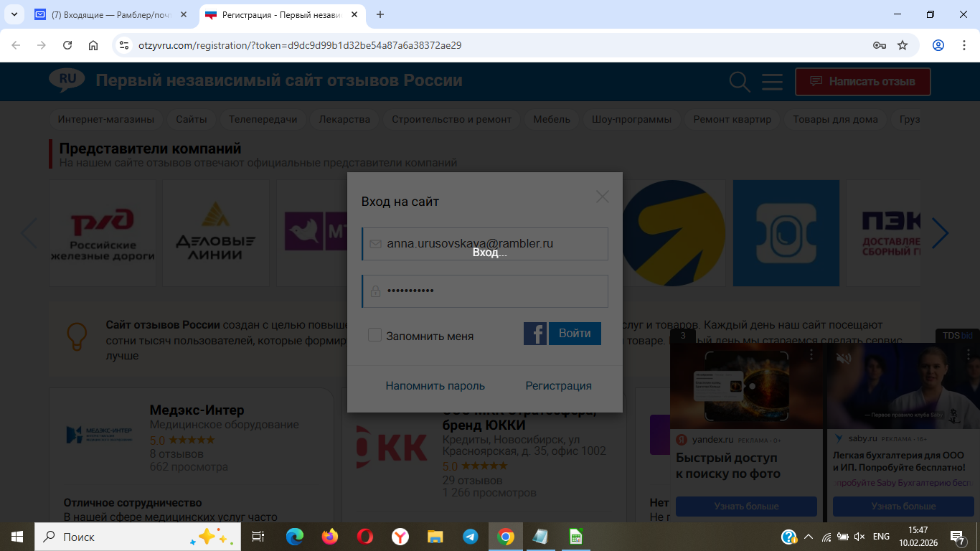This screenshot has width=980, height=551.
Task: Launch Firefox from taskbar
Action: 330,537
